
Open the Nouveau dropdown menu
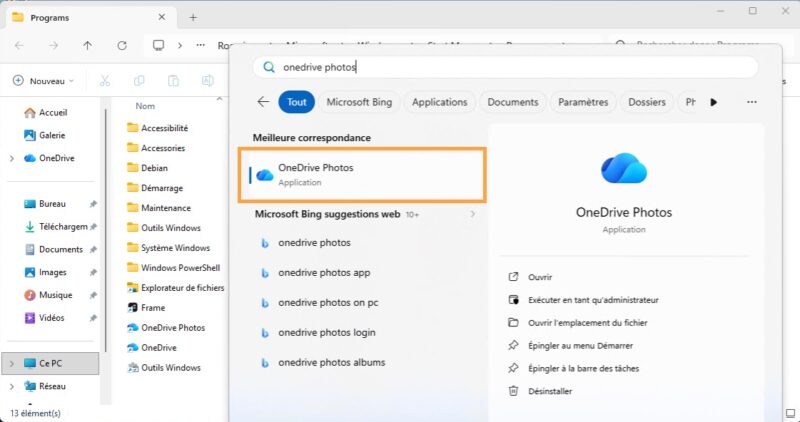43,81
